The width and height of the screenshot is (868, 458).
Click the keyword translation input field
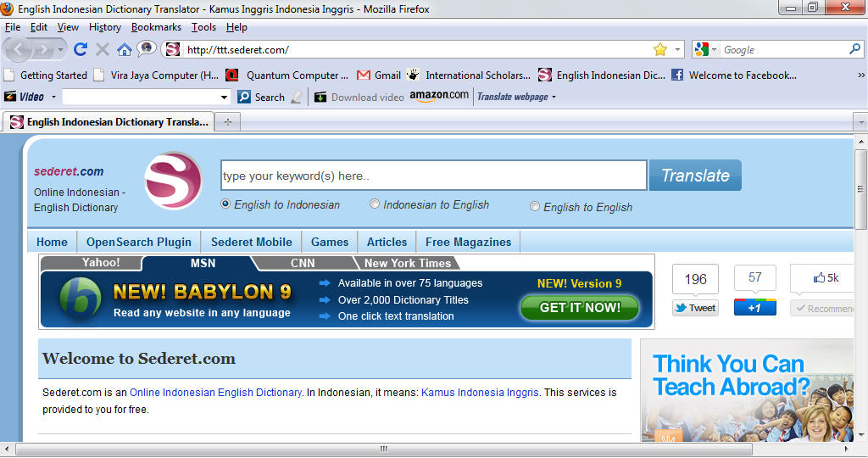coord(433,176)
